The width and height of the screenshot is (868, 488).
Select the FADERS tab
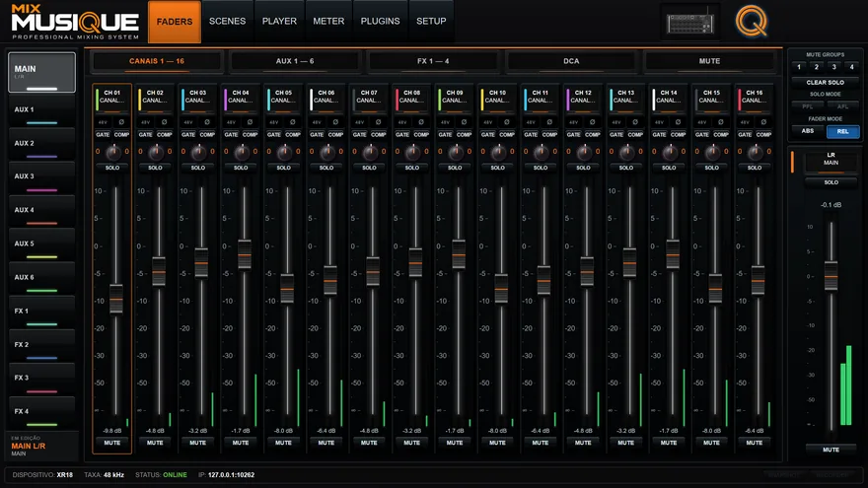coord(175,22)
